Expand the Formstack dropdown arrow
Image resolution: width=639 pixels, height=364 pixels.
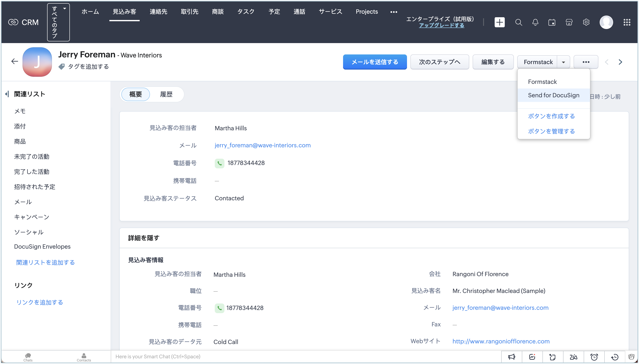point(563,62)
